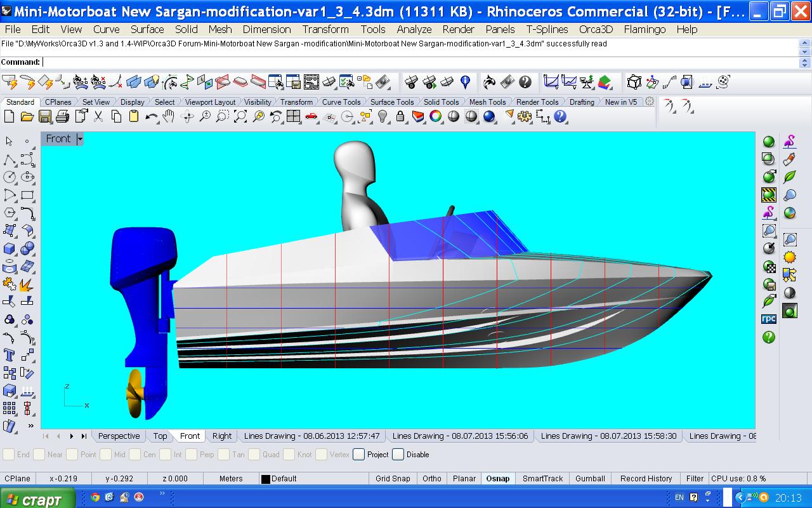Screen dimensions: 812x508
Task: Click the Undo arrow icon
Action: (x=151, y=116)
